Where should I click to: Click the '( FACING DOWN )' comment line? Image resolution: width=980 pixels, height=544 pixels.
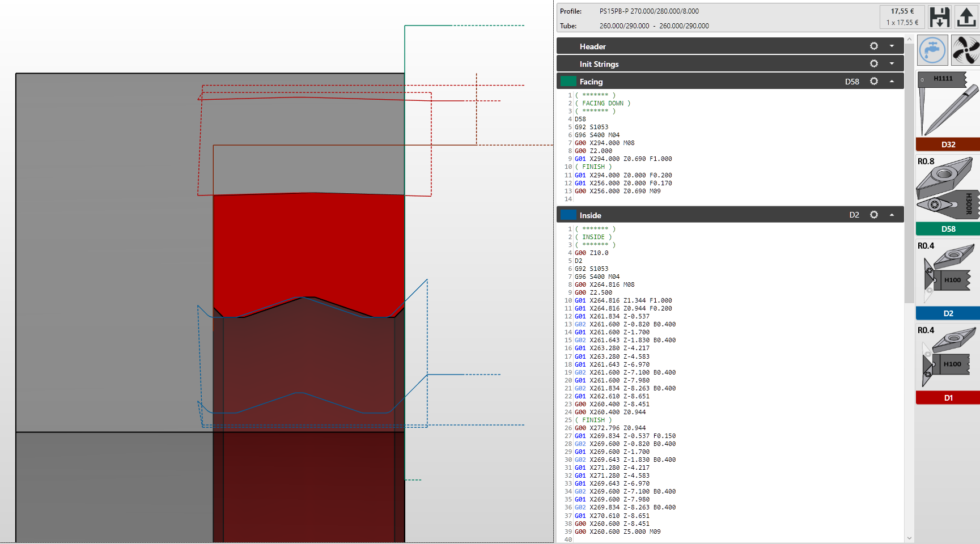click(x=603, y=103)
